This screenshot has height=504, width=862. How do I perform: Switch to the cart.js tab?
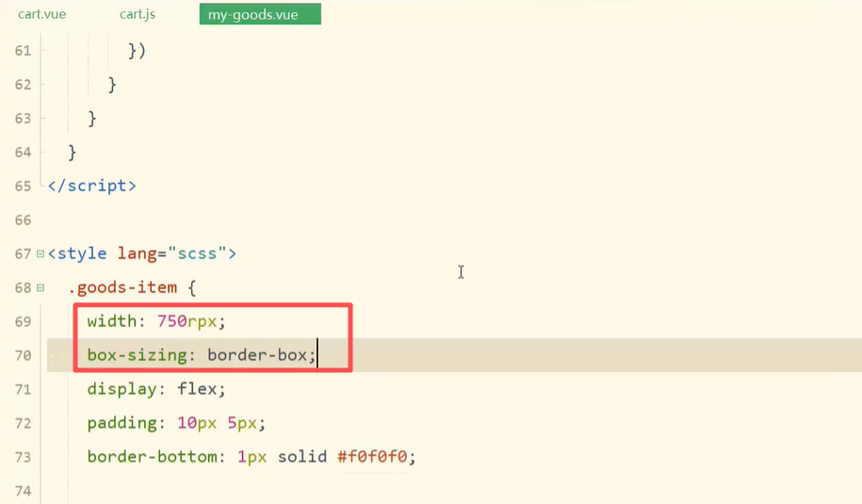[x=138, y=14]
